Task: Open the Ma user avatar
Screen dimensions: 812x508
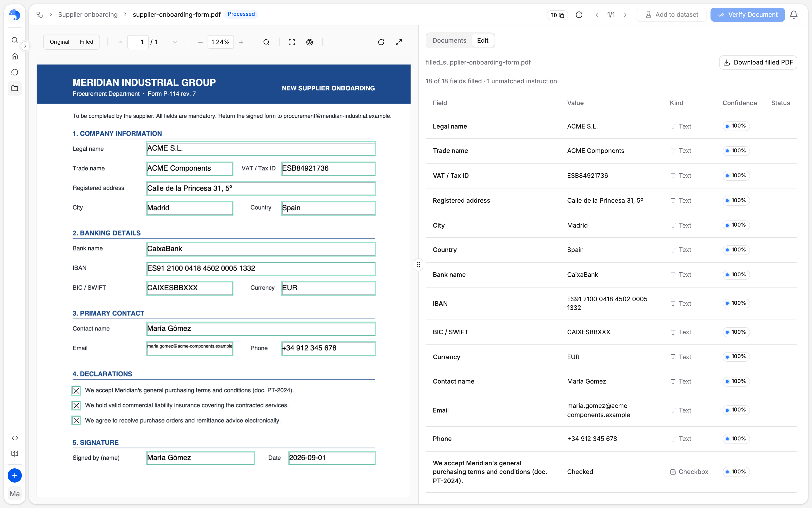Action: point(14,494)
